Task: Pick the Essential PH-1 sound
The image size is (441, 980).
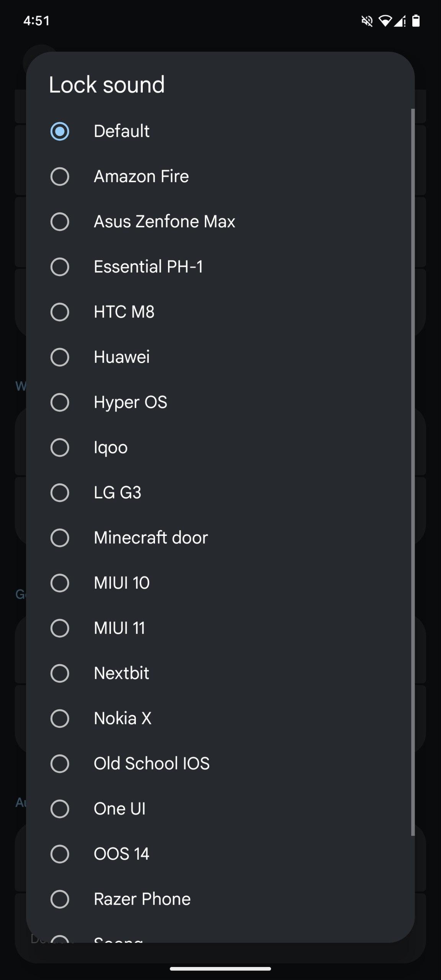Action: pos(60,267)
